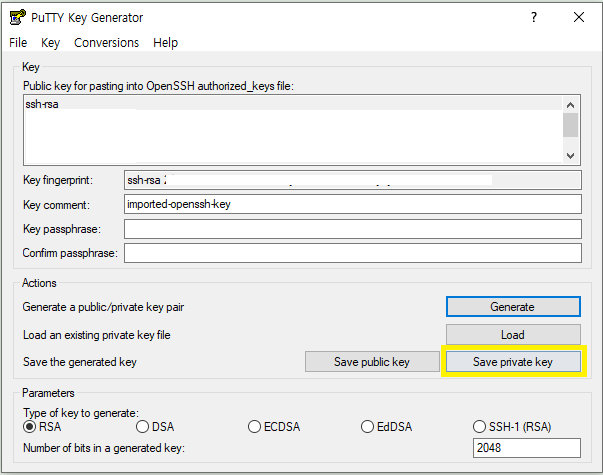Click Save public key button
The height and width of the screenshot is (475, 603).
click(x=372, y=362)
